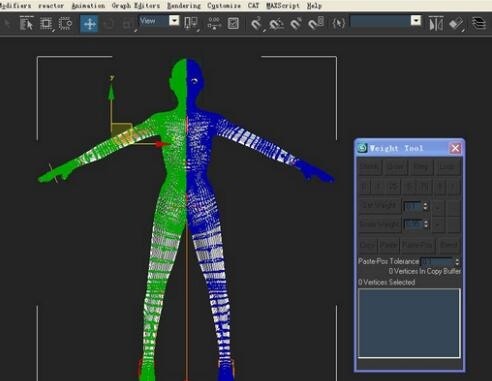The image size is (492, 381).
Task: Toggle the Snaps Toggle magnet icon
Action: (256, 24)
